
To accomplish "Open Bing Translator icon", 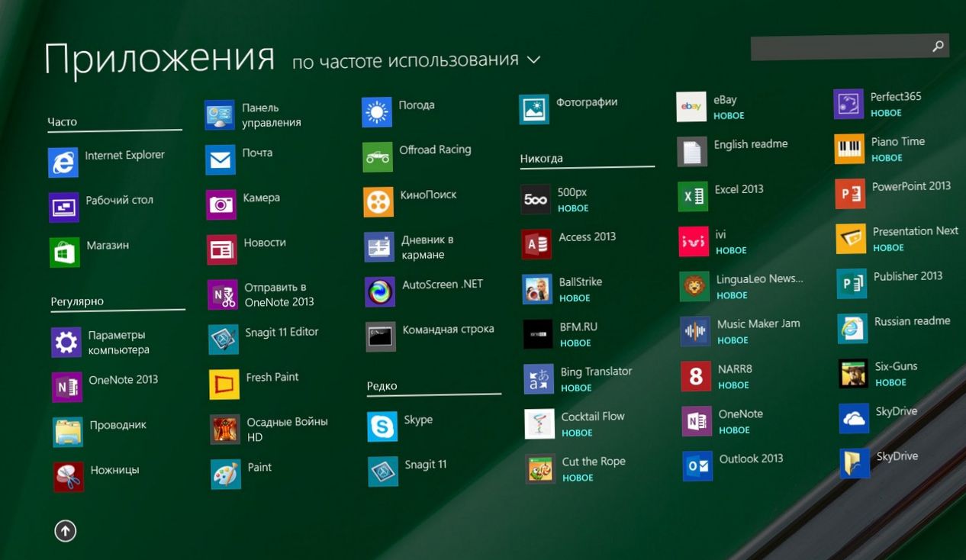I will (x=539, y=379).
